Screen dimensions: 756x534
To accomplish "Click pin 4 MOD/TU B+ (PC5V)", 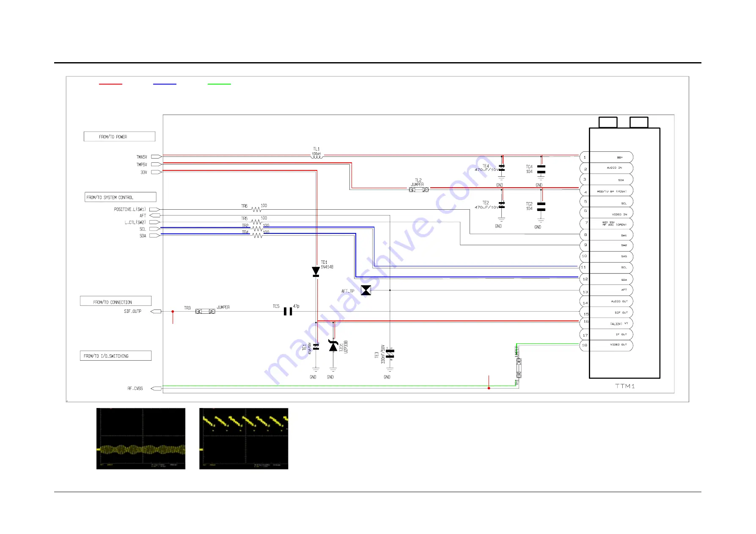I will coord(606,191).
